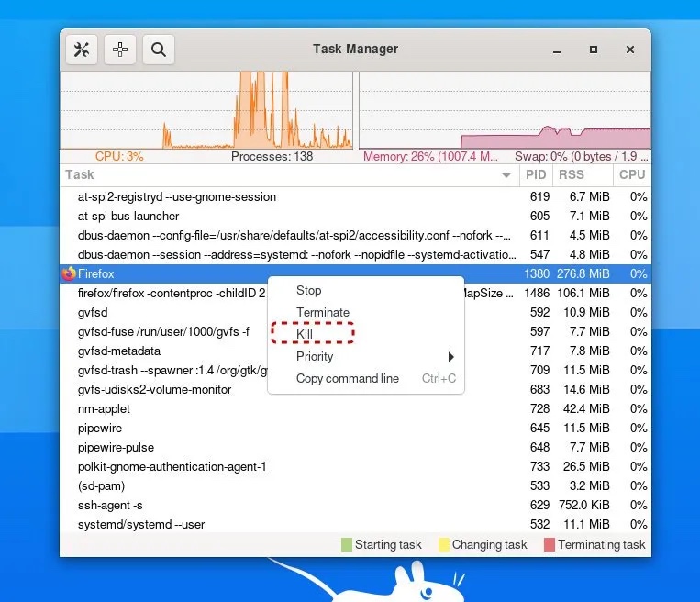Viewport: 700px width, 602px height.
Task: Select firefox -contentproc child process row
Action: click(x=355, y=293)
